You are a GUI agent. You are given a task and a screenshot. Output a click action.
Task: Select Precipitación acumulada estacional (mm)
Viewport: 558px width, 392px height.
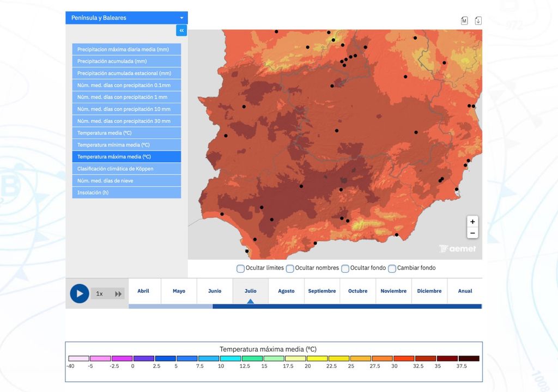tap(126, 73)
